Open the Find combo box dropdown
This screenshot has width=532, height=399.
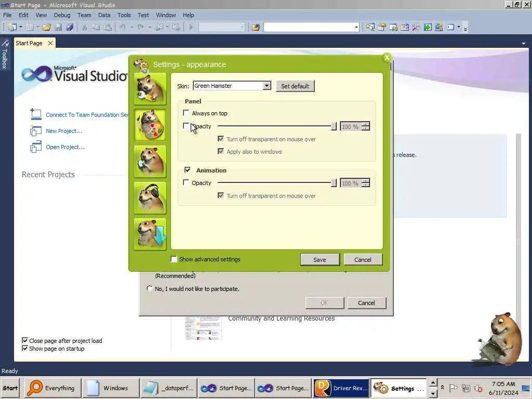356,27
